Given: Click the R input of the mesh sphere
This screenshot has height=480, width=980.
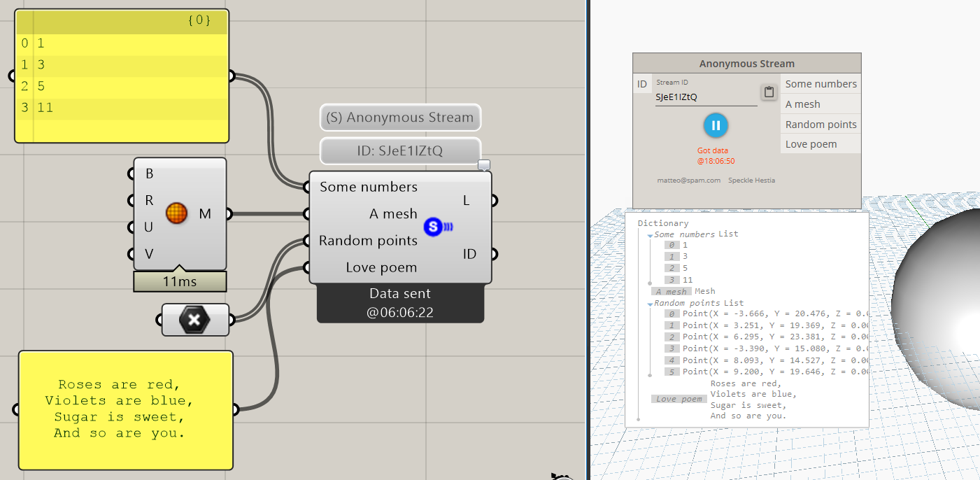Looking at the screenshot, I should [149, 201].
